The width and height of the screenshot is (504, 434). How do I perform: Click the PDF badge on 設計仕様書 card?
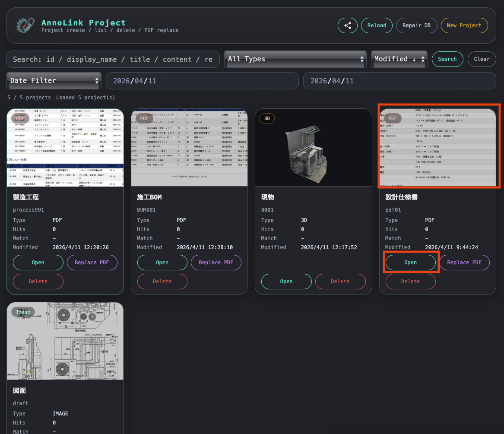tap(392, 118)
